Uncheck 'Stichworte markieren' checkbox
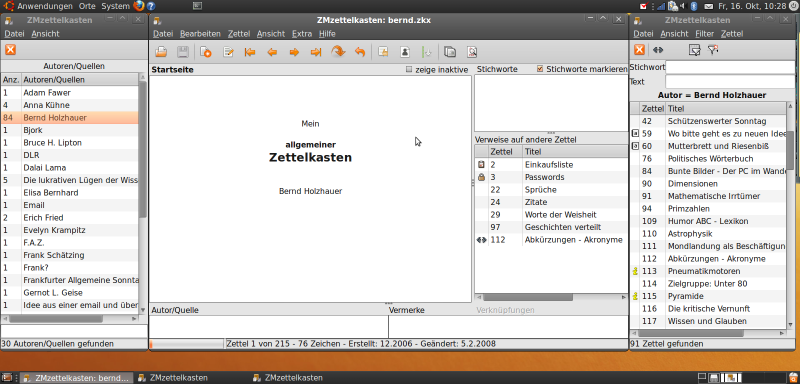Viewport: 800px width, 384px height. (540, 69)
